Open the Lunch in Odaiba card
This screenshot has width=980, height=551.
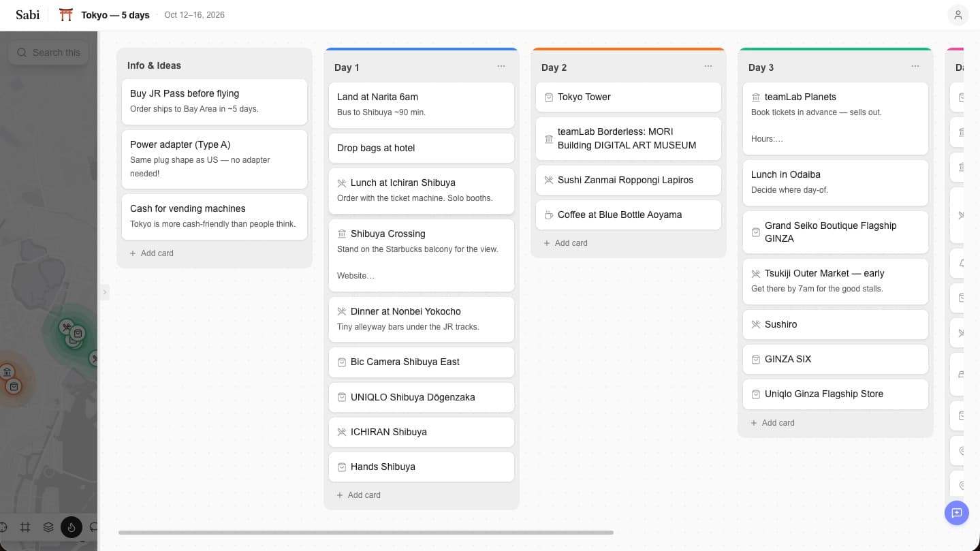coord(836,183)
